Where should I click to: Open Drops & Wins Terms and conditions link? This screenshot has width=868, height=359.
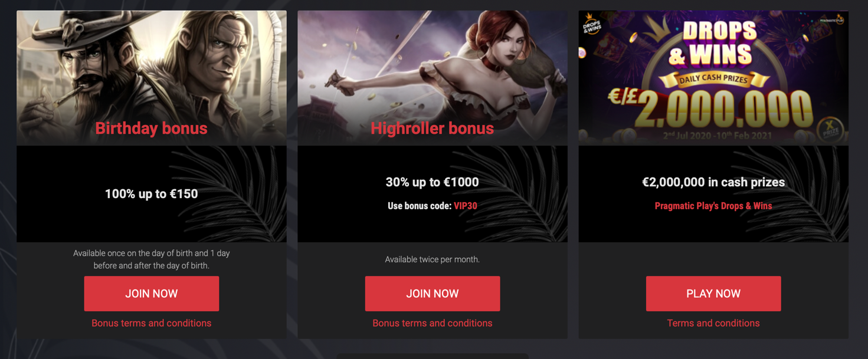pyautogui.click(x=713, y=323)
